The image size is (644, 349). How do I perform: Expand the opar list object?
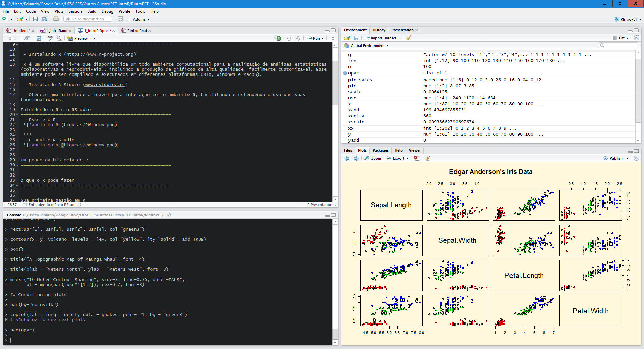pyautogui.click(x=345, y=73)
